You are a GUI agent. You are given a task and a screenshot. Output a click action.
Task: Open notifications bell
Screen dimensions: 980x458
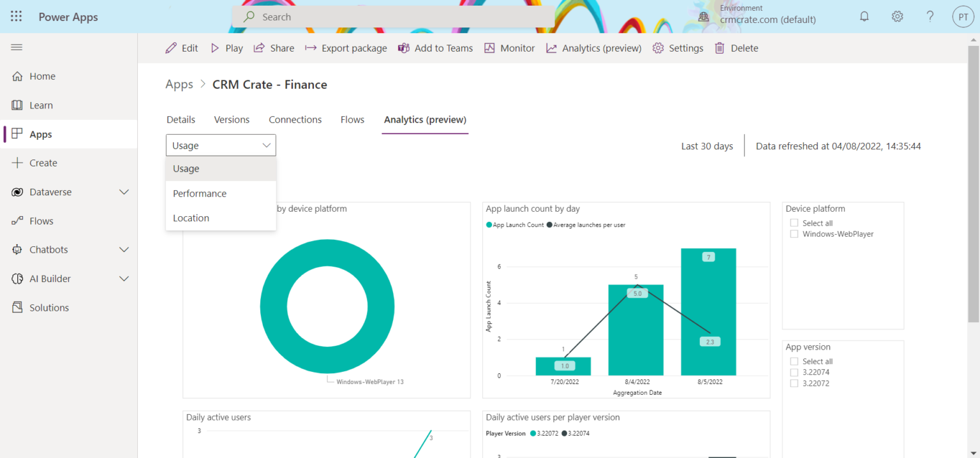tap(865, 16)
